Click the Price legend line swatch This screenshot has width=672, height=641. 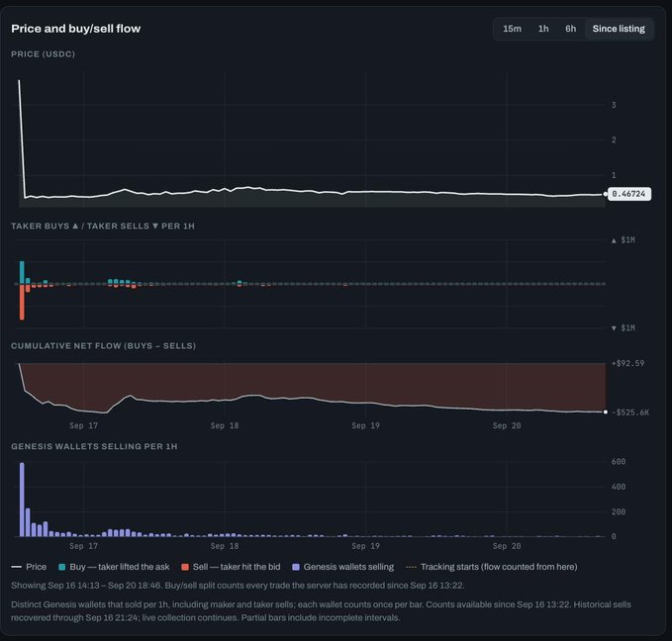click(x=16, y=567)
